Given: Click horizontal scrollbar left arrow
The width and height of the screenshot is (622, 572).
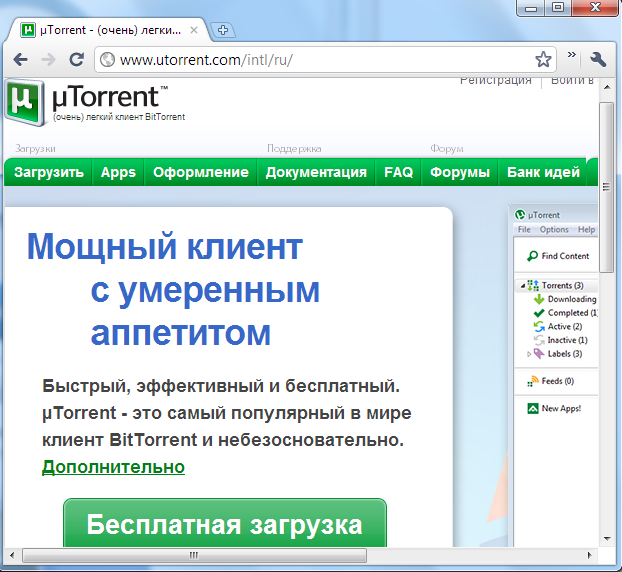Looking at the screenshot, I should click(x=12, y=555).
